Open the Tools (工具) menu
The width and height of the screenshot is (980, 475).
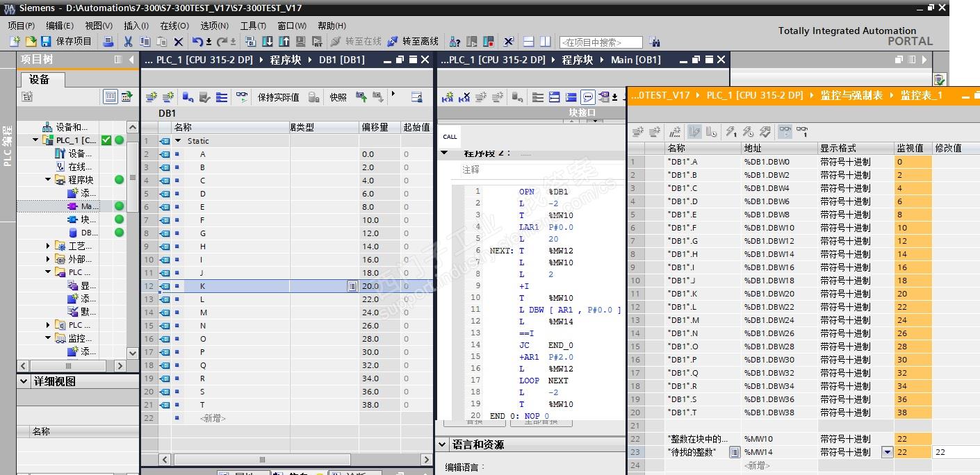(253, 26)
